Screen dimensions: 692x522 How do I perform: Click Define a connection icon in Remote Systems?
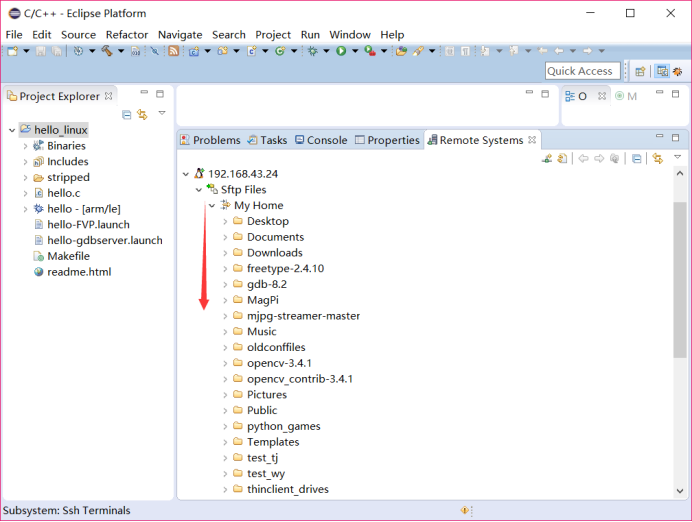[x=547, y=158]
